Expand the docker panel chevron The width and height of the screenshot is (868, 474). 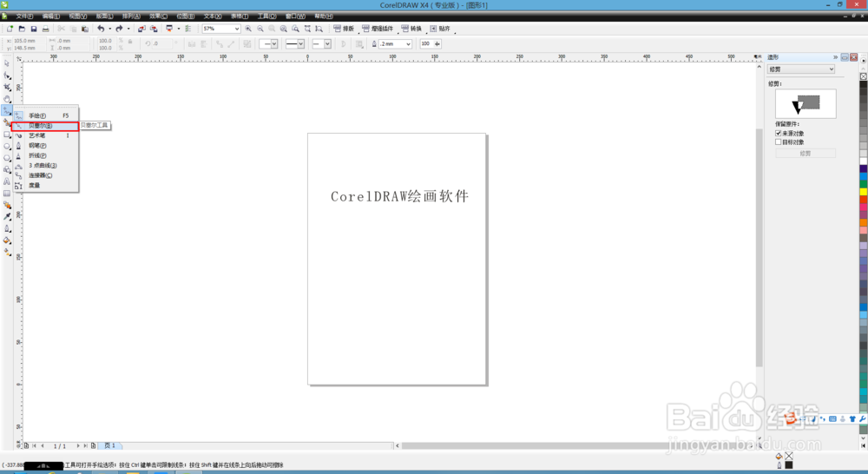click(x=835, y=57)
